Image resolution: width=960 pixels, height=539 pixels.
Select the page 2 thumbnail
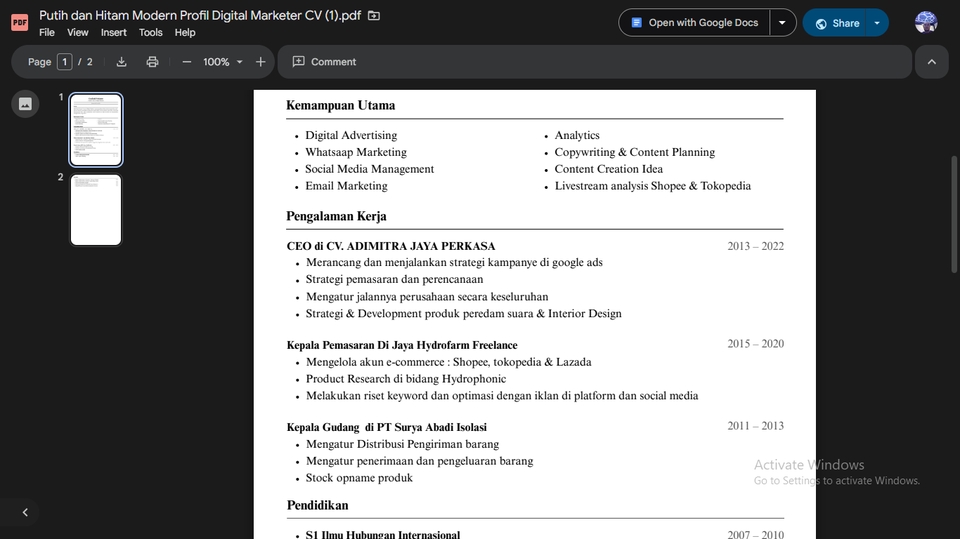click(x=96, y=210)
